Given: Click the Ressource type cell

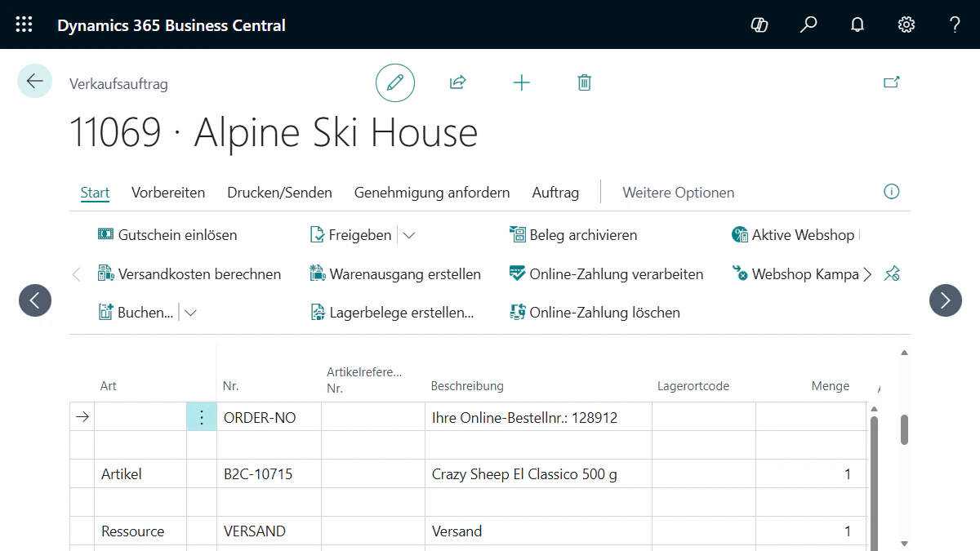Looking at the screenshot, I should click(140, 531).
